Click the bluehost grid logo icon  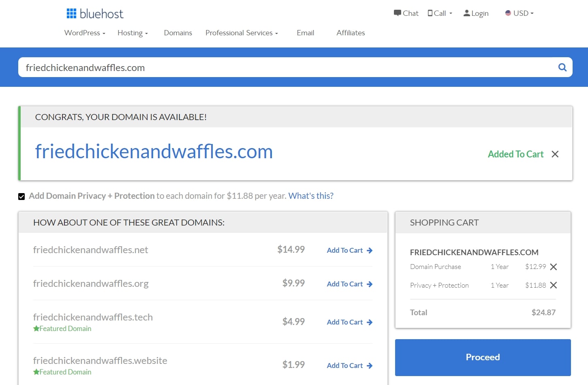click(71, 13)
